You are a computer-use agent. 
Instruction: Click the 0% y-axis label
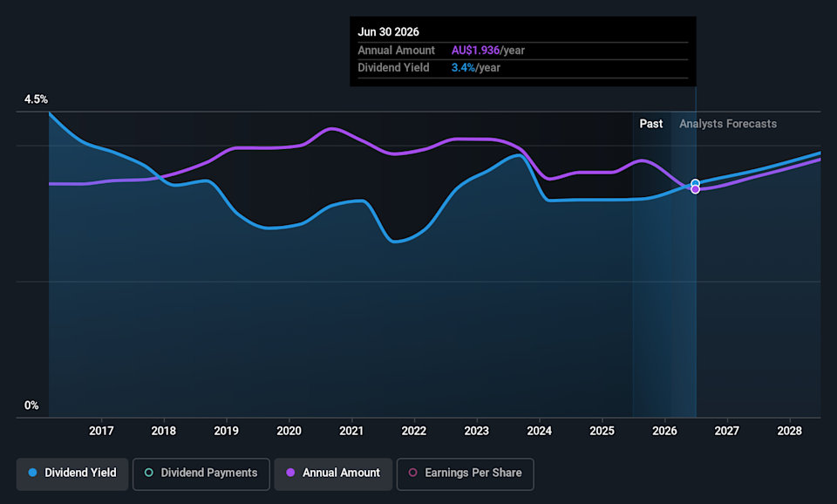(x=31, y=405)
